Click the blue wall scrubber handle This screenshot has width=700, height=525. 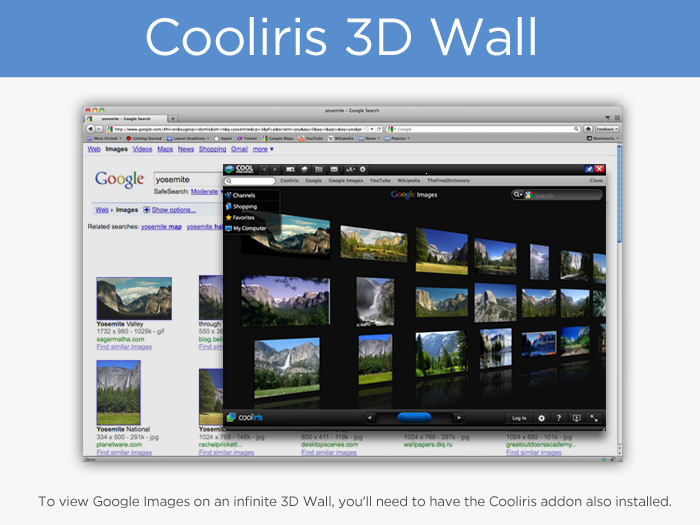414,417
